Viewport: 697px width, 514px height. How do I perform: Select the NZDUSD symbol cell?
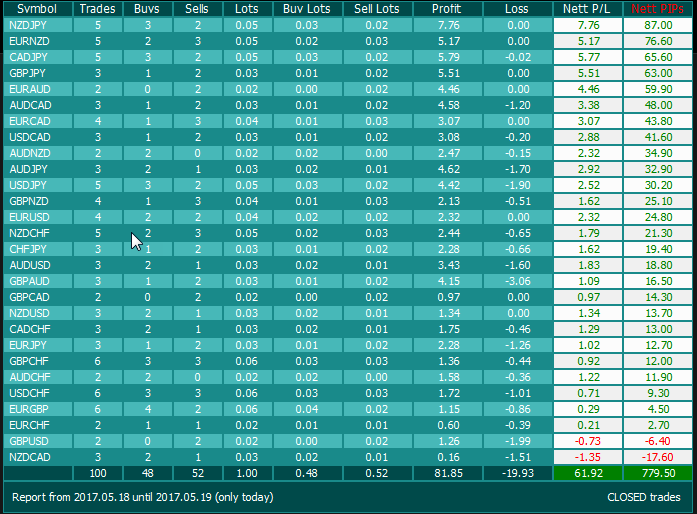point(37,313)
